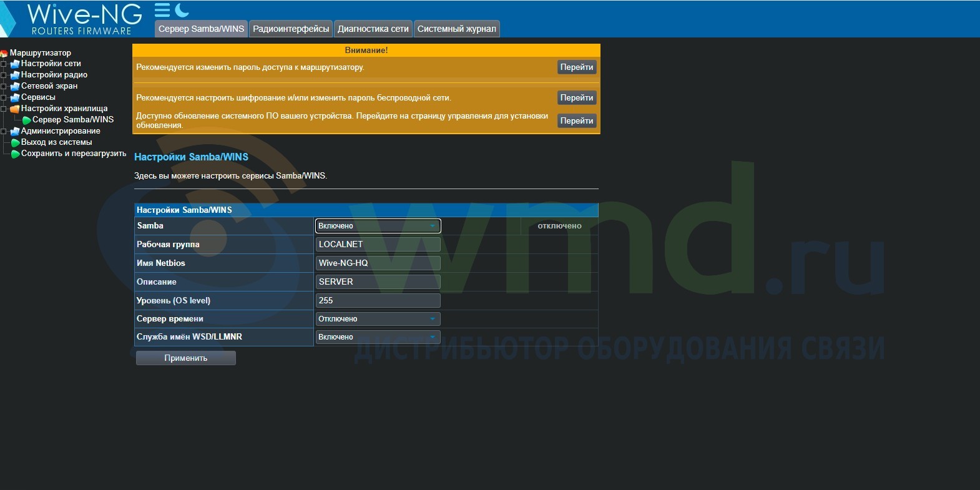Collapse the Настройки хранилища tree node
The width and height of the screenshot is (980, 490).
click(x=3, y=109)
